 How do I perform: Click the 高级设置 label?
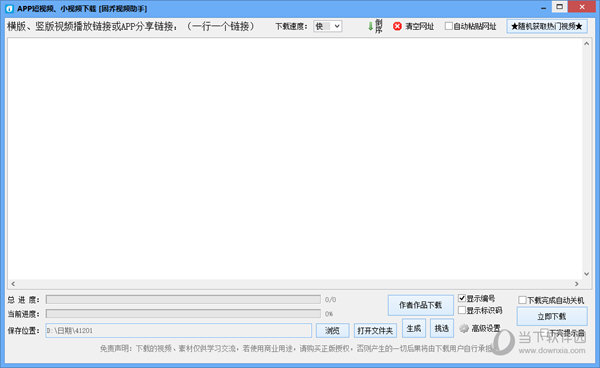(486, 328)
